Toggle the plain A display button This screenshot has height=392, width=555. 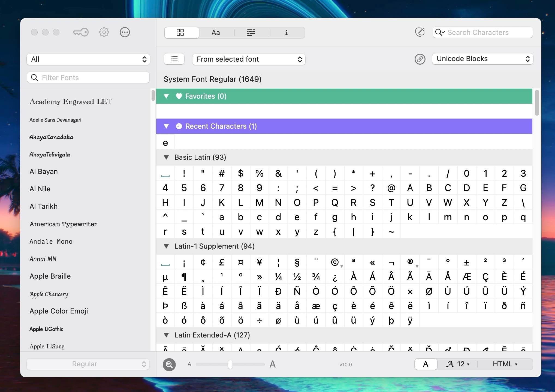pyautogui.click(x=426, y=364)
